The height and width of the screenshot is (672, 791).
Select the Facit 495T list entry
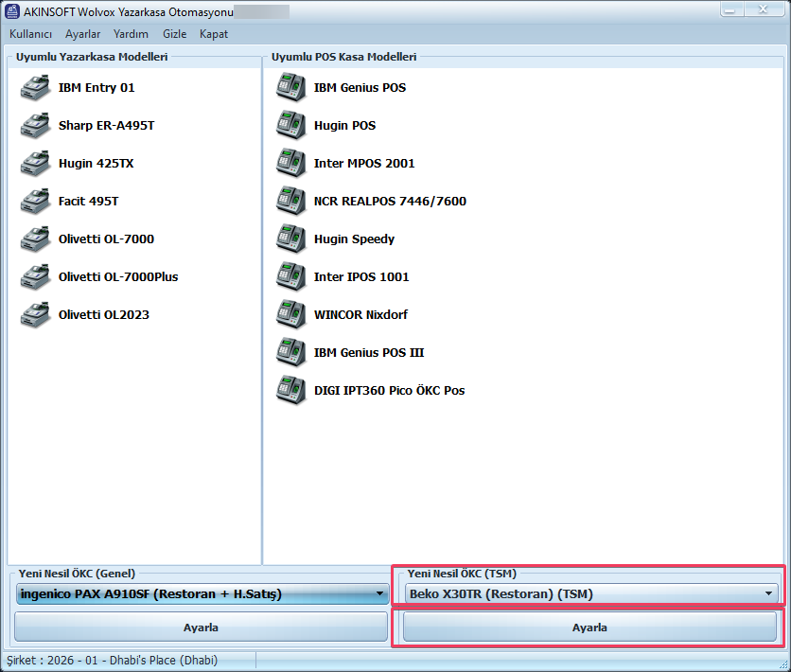(x=88, y=201)
